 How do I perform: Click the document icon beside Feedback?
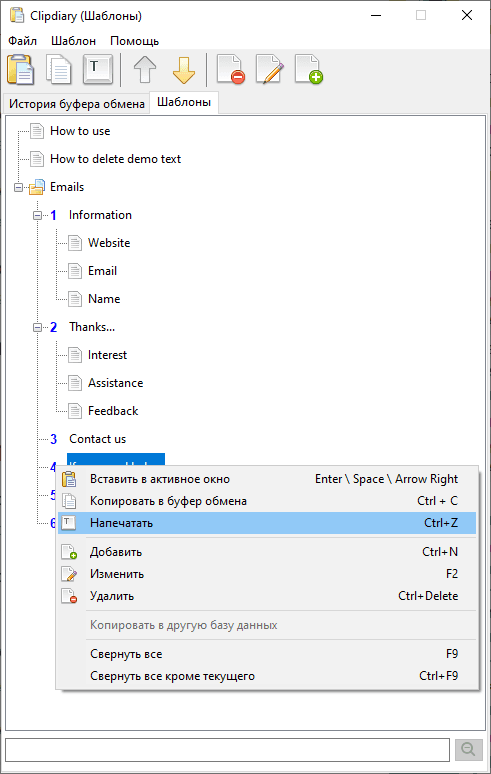[x=75, y=411]
